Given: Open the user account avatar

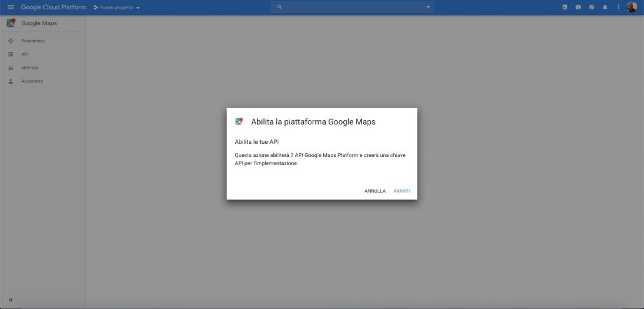Looking at the screenshot, I should [x=631, y=7].
